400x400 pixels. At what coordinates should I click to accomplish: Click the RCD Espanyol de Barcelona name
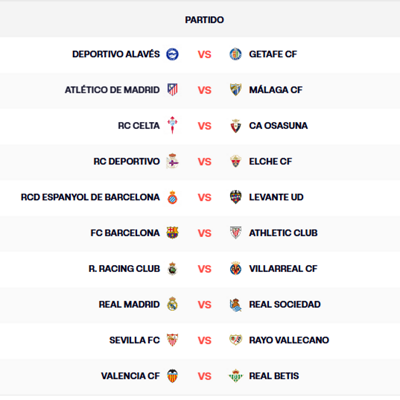[90, 197]
